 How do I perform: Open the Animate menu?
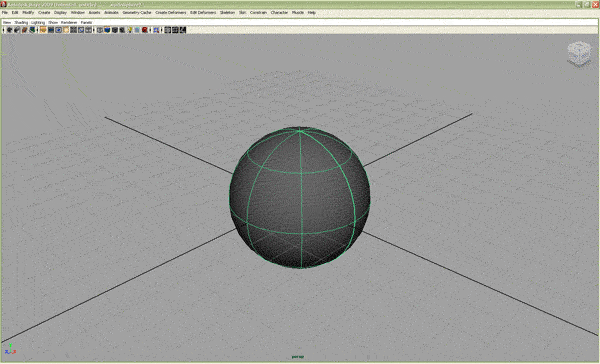coord(111,13)
